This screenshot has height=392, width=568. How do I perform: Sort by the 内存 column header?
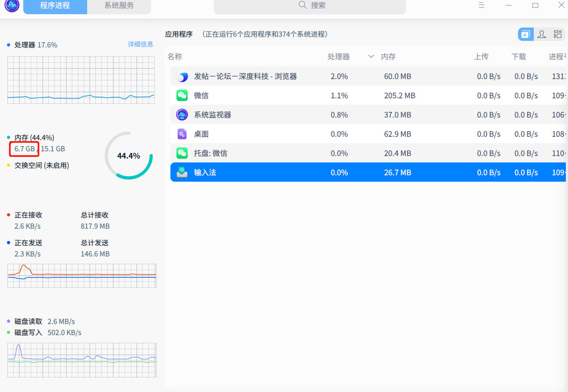388,56
